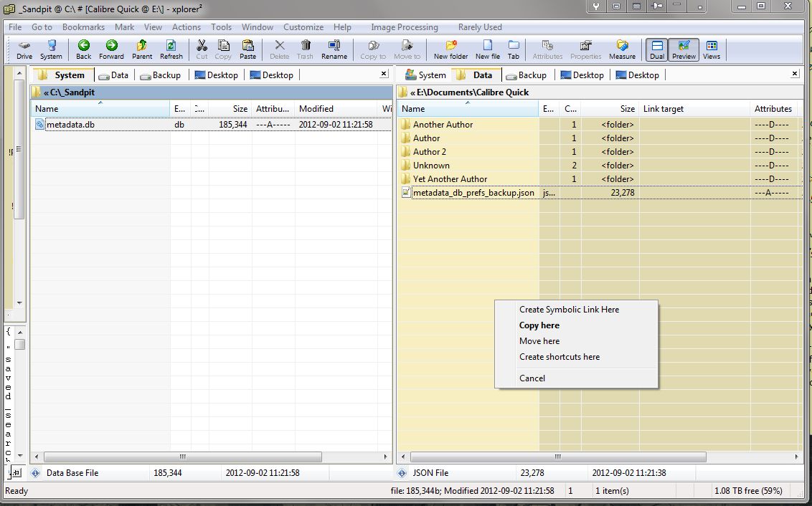The width and height of the screenshot is (812, 506).
Task: Click the Rename toolbar icon
Action: point(334,49)
